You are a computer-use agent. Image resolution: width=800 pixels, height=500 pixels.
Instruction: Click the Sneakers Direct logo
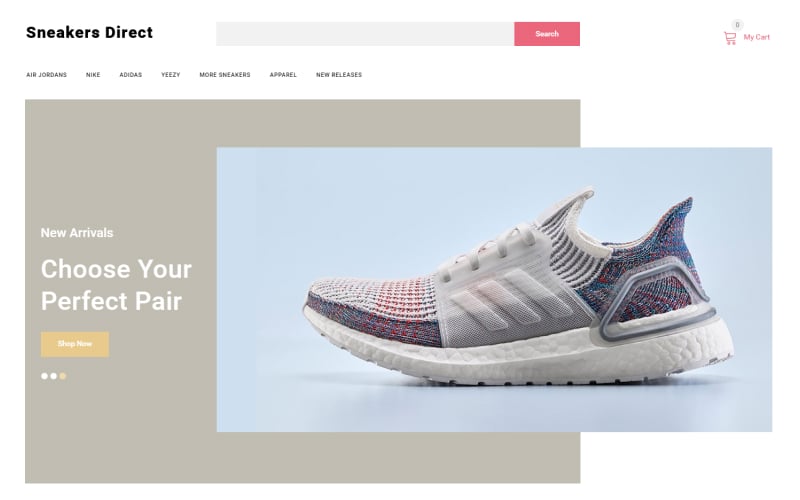(89, 32)
